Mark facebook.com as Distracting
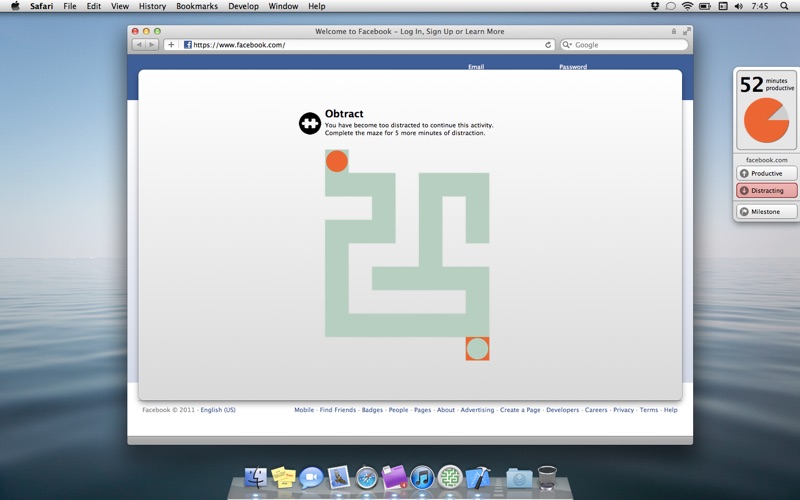This screenshot has width=800, height=500. 767,190
